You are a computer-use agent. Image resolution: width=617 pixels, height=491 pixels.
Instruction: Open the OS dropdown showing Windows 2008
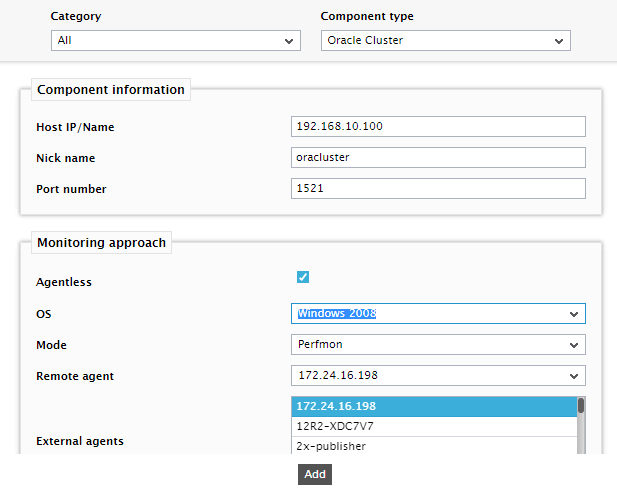[x=438, y=314]
